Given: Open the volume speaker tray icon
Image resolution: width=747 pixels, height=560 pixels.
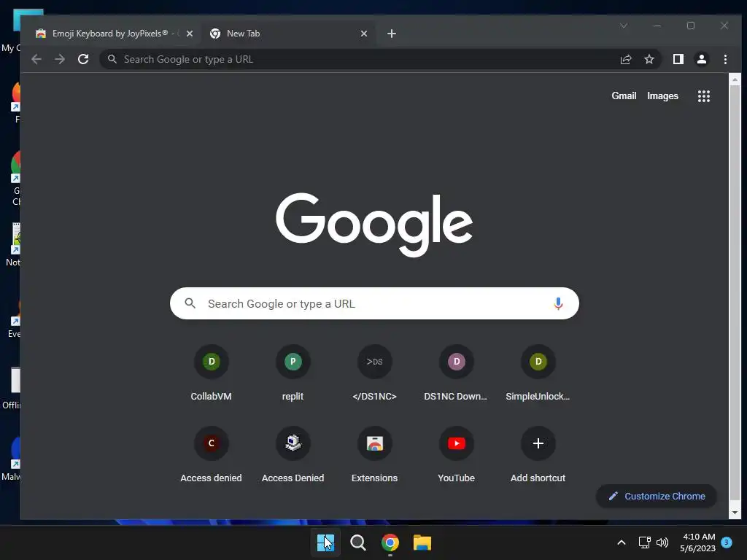Looking at the screenshot, I should click(x=662, y=542).
